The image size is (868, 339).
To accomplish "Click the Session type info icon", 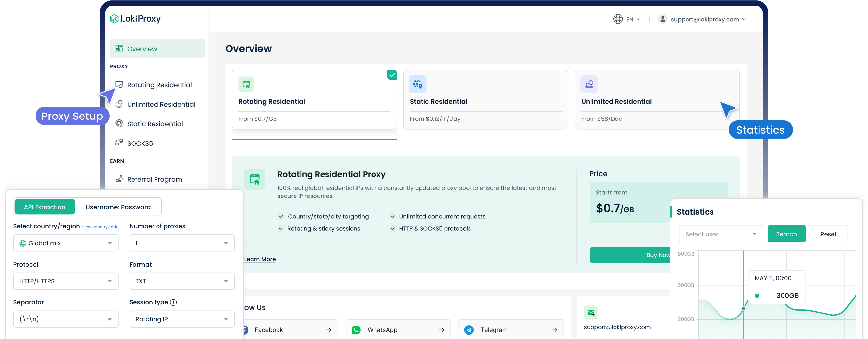I will (x=173, y=302).
